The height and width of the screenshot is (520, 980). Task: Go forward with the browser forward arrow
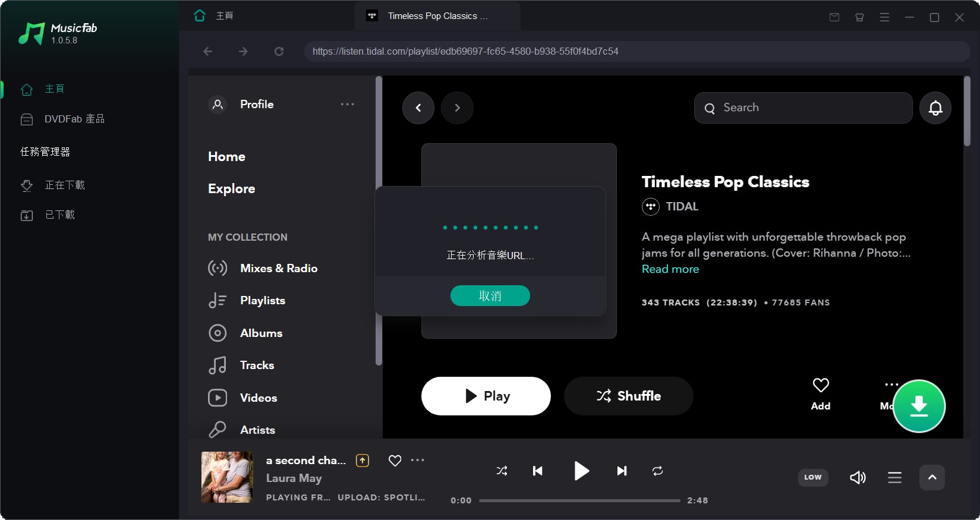click(243, 52)
